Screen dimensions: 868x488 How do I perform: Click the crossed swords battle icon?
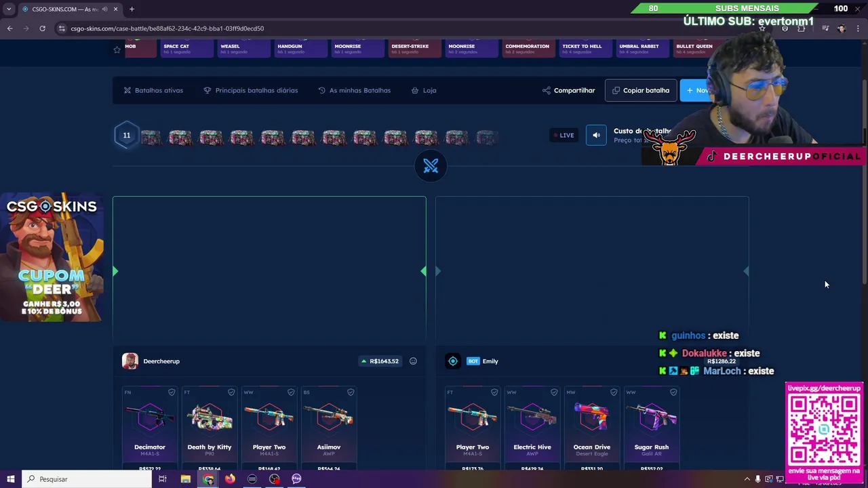[431, 166]
